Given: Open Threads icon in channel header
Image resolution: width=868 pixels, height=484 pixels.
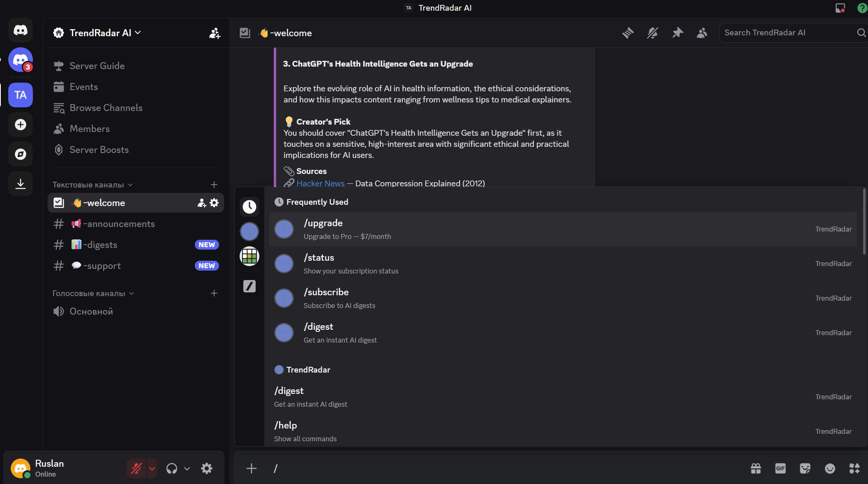Looking at the screenshot, I should pyautogui.click(x=628, y=33).
